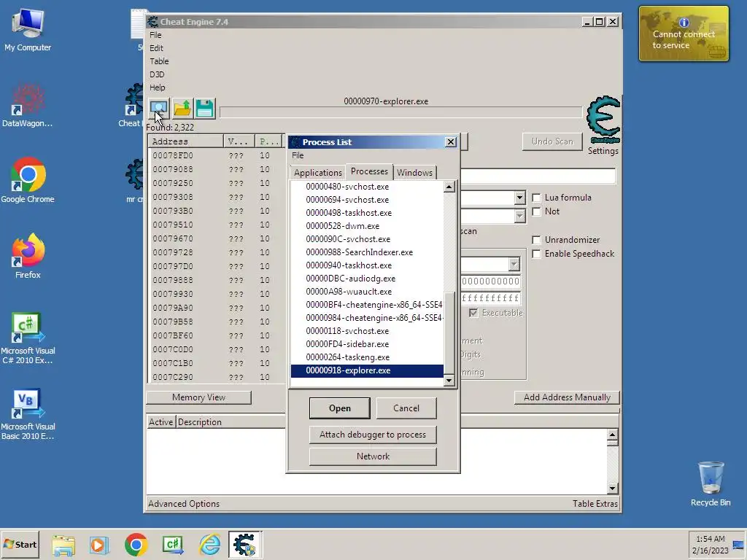The image size is (747, 560).
Task: Click the Undo Scan button
Action: [552, 141]
